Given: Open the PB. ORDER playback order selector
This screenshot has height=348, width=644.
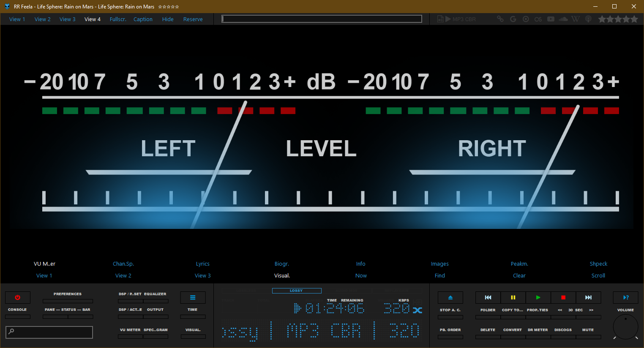Looking at the screenshot, I should tap(450, 337).
